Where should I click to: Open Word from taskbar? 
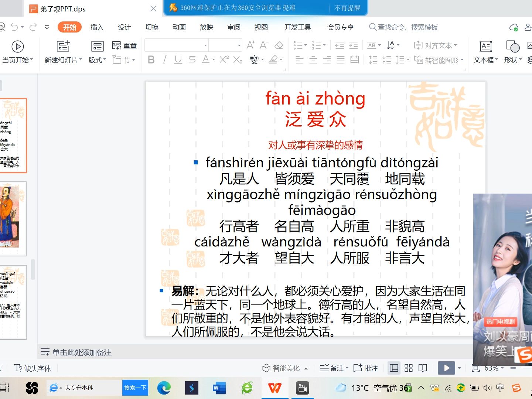[219, 388]
